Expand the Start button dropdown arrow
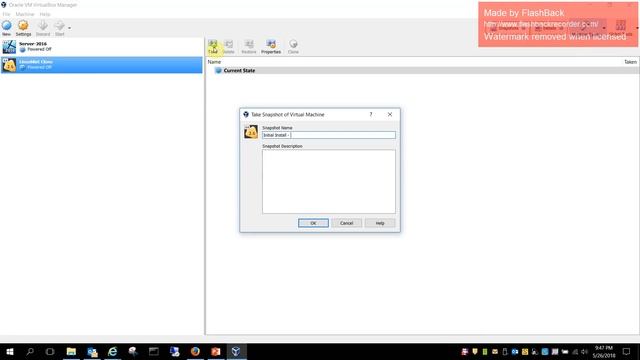Screen dimensions: 640x360 point(69,28)
